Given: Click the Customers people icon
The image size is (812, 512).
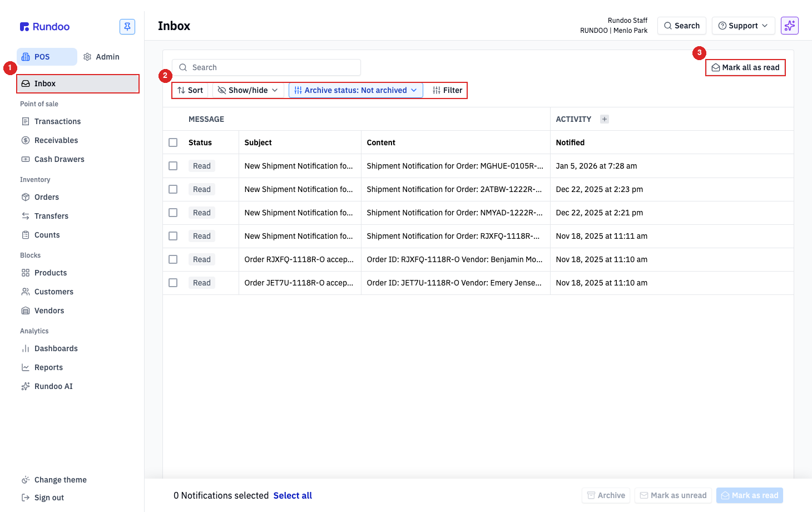Looking at the screenshot, I should [x=26, y=292].
